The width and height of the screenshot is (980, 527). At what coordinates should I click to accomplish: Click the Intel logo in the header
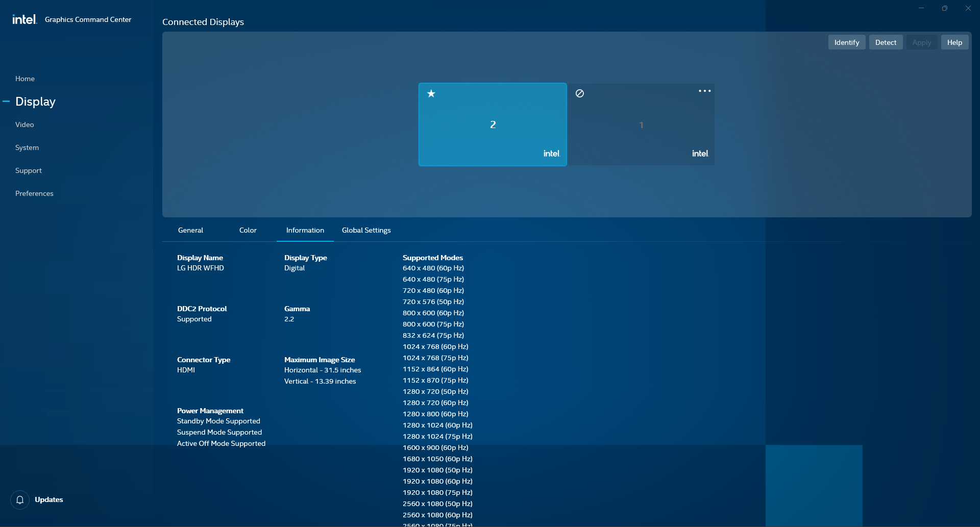24,19
